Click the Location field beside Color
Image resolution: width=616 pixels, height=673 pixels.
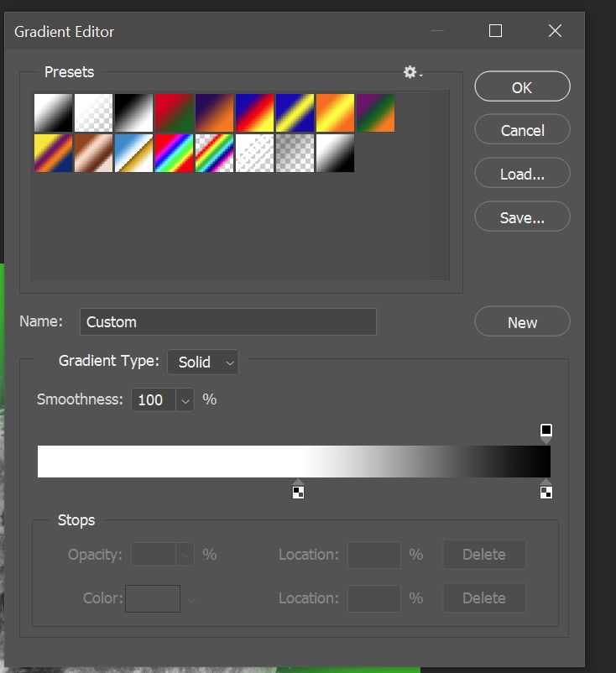click(x=374, y=599)
